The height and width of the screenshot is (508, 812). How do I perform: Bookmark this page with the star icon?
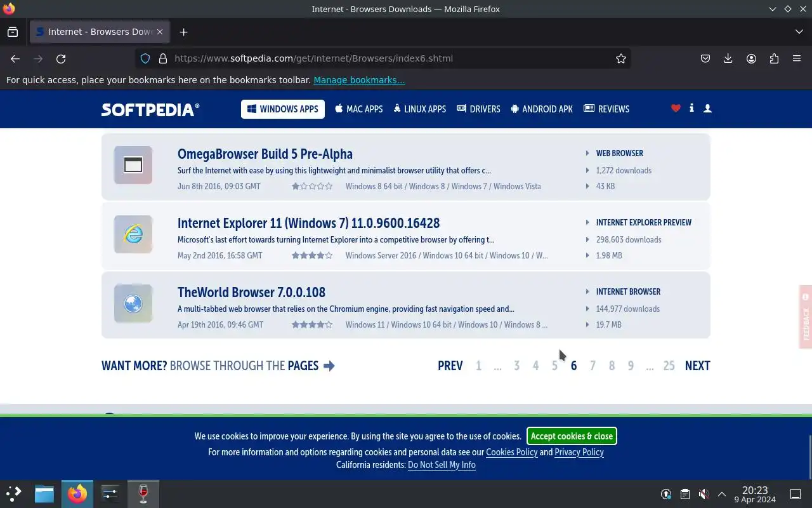[621, 58]
